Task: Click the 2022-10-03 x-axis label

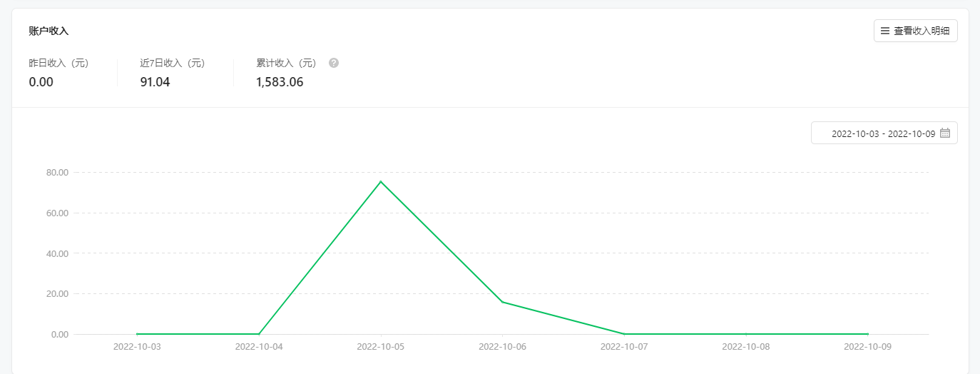Action: coord(137,347)
